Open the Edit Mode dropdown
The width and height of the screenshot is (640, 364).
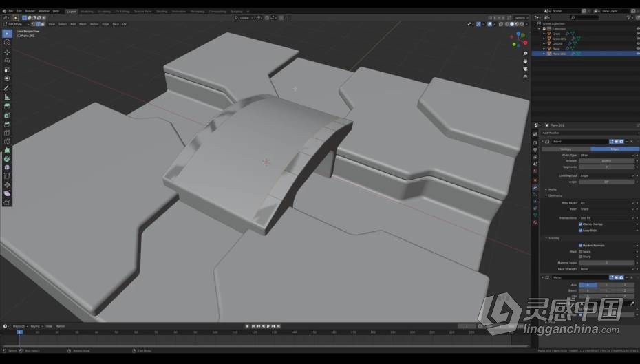coord(17,24)
